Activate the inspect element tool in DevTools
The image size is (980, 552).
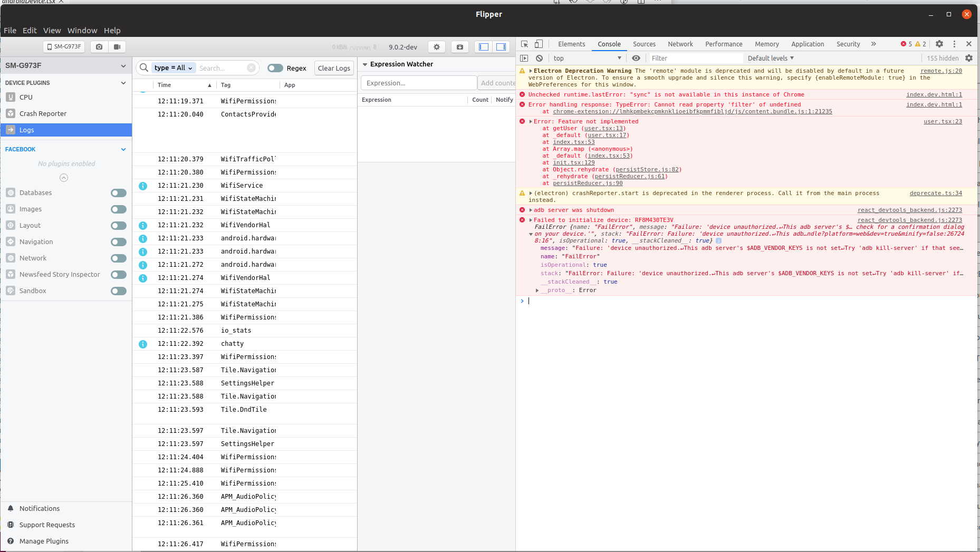coord(524,44)
